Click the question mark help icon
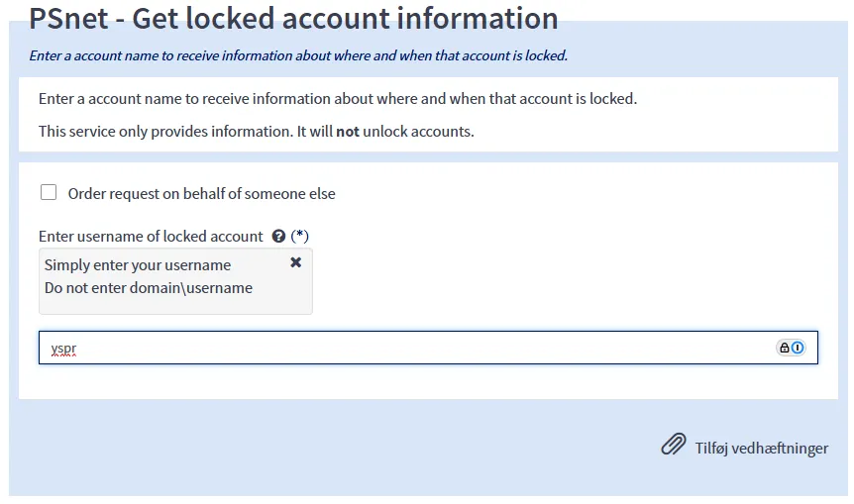This screenshot has height=504, width=854. (278, 237)
